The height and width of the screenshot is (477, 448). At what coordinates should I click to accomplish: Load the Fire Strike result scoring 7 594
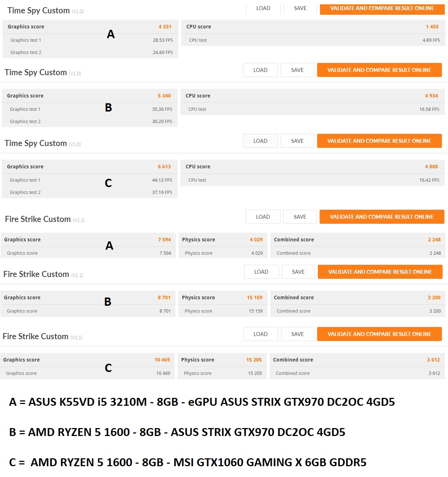point(263,217)
